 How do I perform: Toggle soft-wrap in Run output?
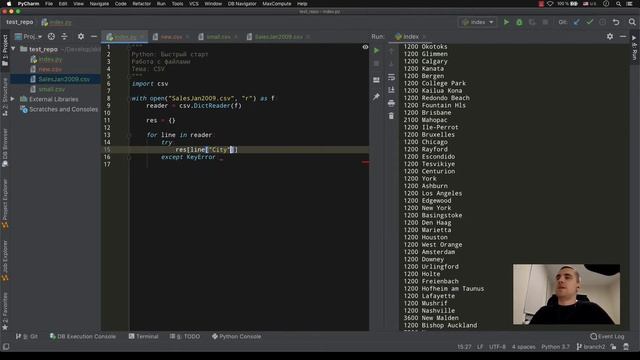pyautogui.click(x=391, y=77)
